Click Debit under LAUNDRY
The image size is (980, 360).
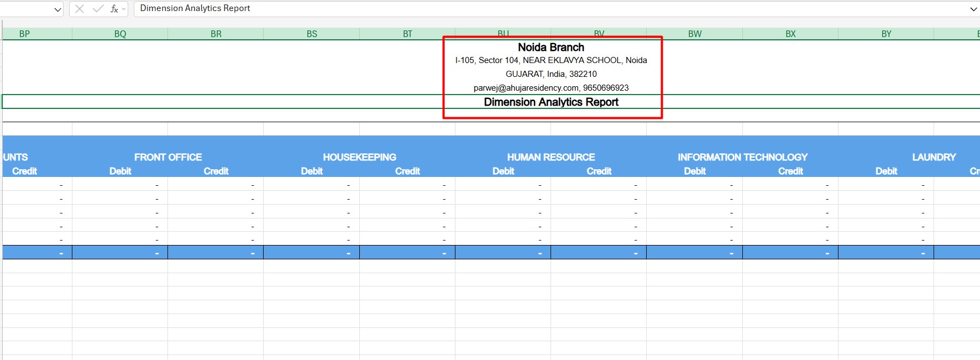[886, 171]
